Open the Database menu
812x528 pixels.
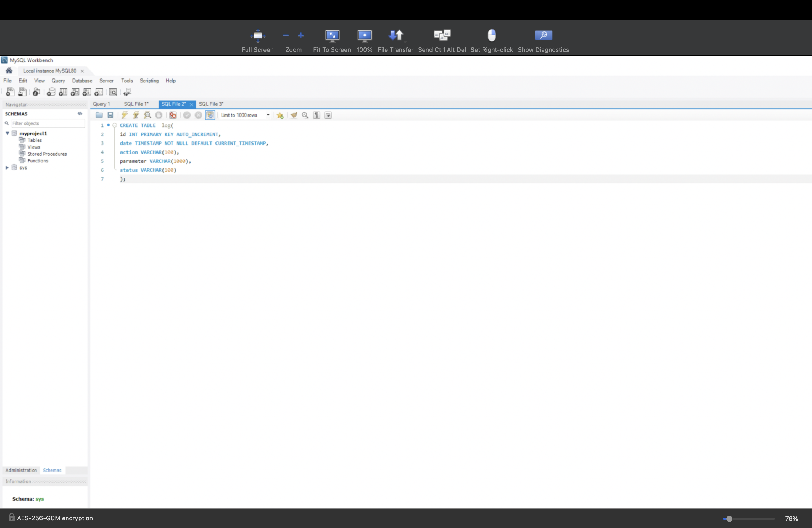82,80
